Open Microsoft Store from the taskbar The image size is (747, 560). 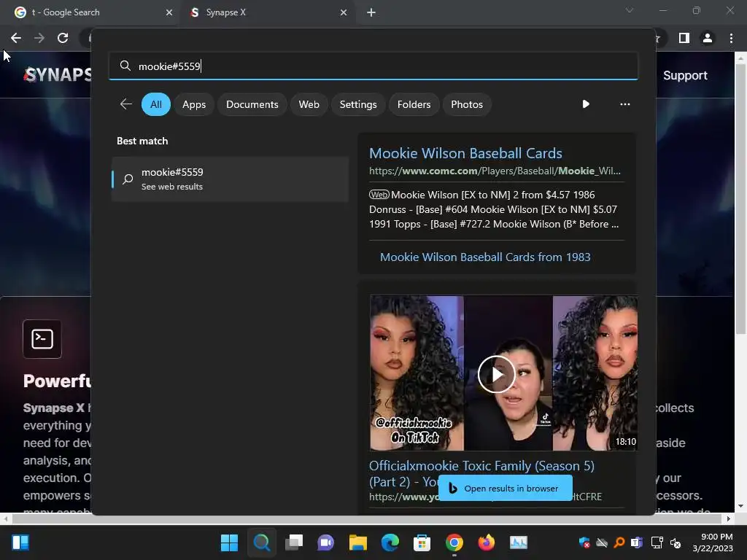[422, 542]
